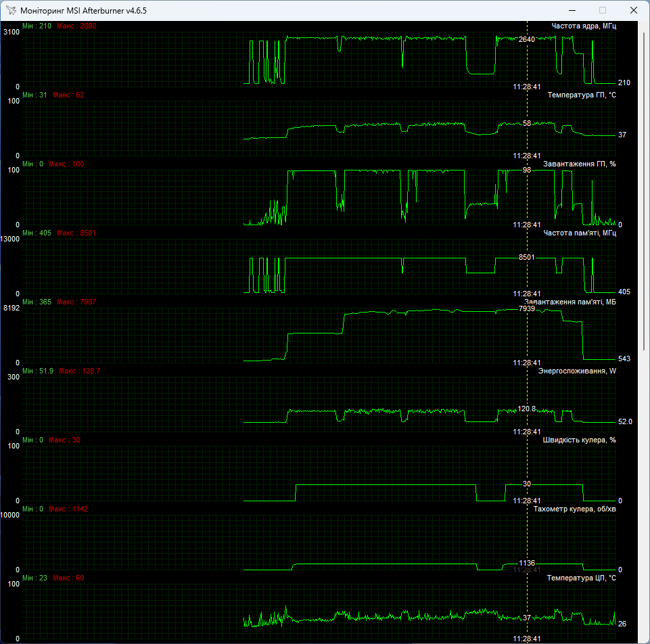The height and width of the screenshot is (644, 650).
Task: Click the 'Енергоспоживання, W' graph title
Action: pyautogui.click(x=577, y=371)
